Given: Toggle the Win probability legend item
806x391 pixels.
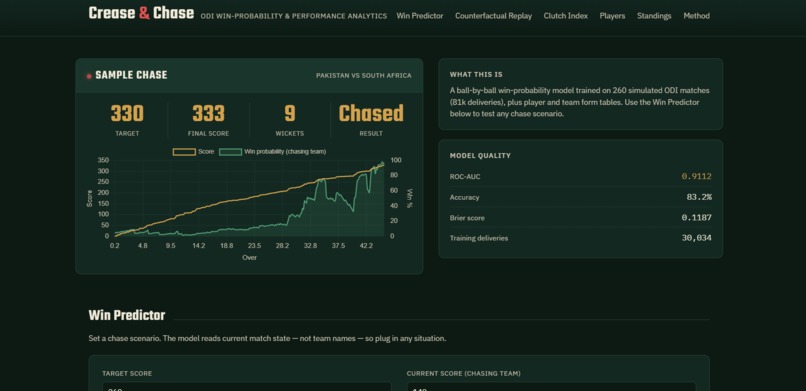Looking at the screenshot, I should point(272,152).
